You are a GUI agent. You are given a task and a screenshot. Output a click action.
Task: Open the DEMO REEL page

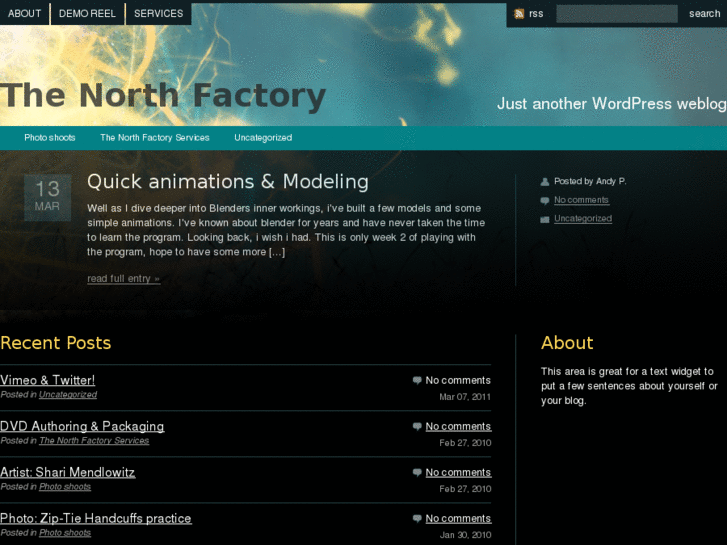click(87, 13)
